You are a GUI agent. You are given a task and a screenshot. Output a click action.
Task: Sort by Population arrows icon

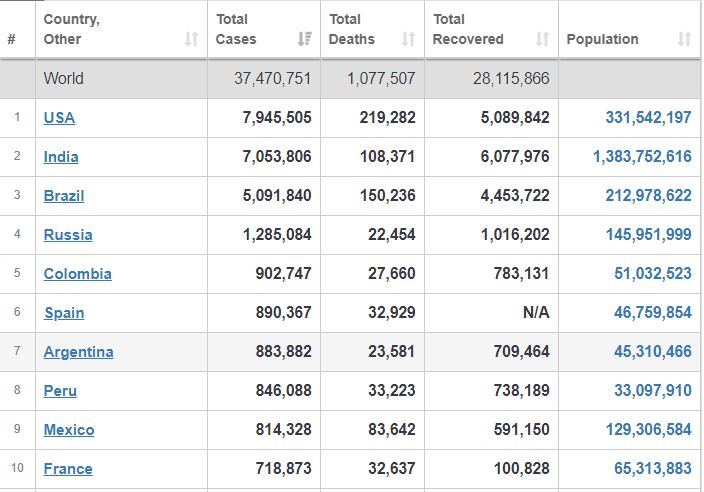684,39
